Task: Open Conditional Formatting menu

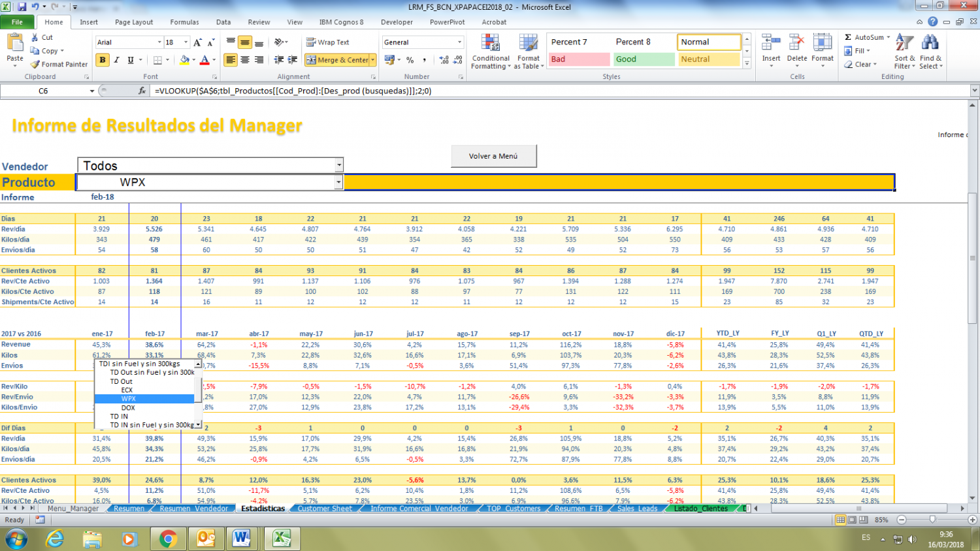Action: [x=491, y=52]
